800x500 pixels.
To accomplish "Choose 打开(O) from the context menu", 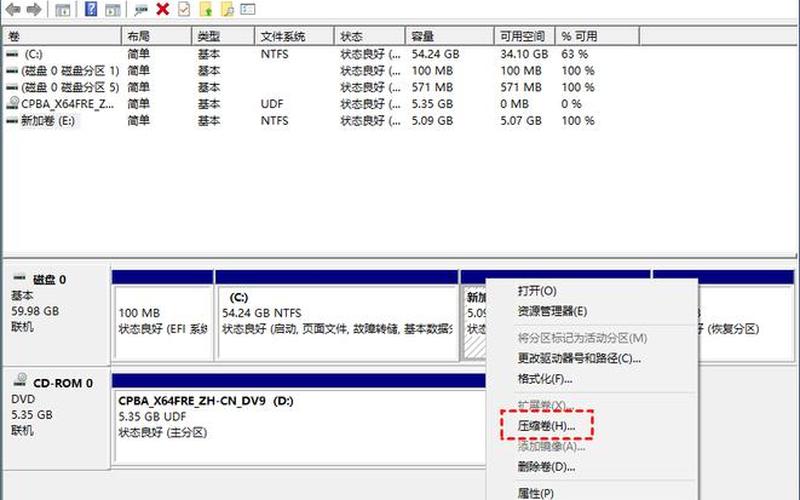I will pos(537,291).
